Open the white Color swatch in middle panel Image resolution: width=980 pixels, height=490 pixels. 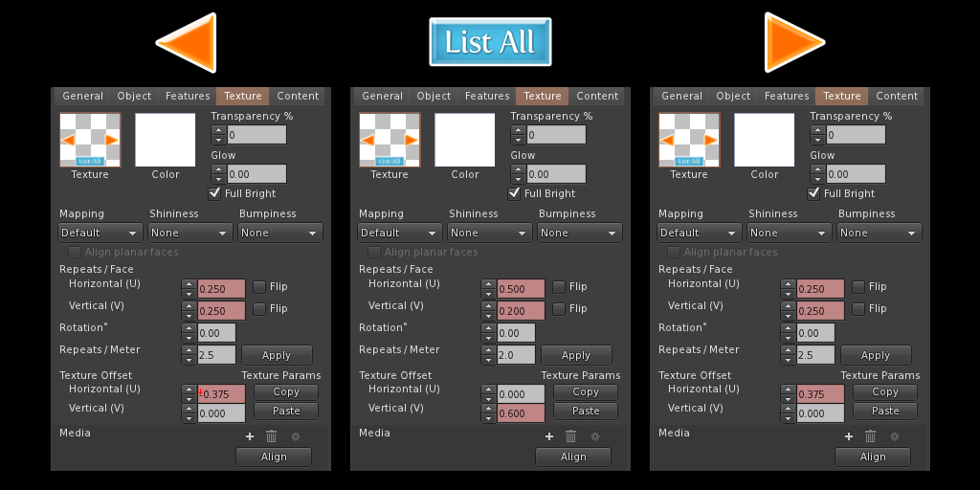point(464,140)
